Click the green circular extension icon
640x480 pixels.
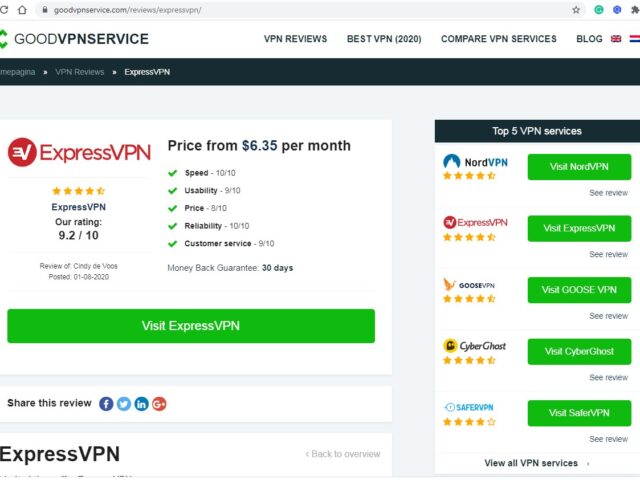(599, 10)
